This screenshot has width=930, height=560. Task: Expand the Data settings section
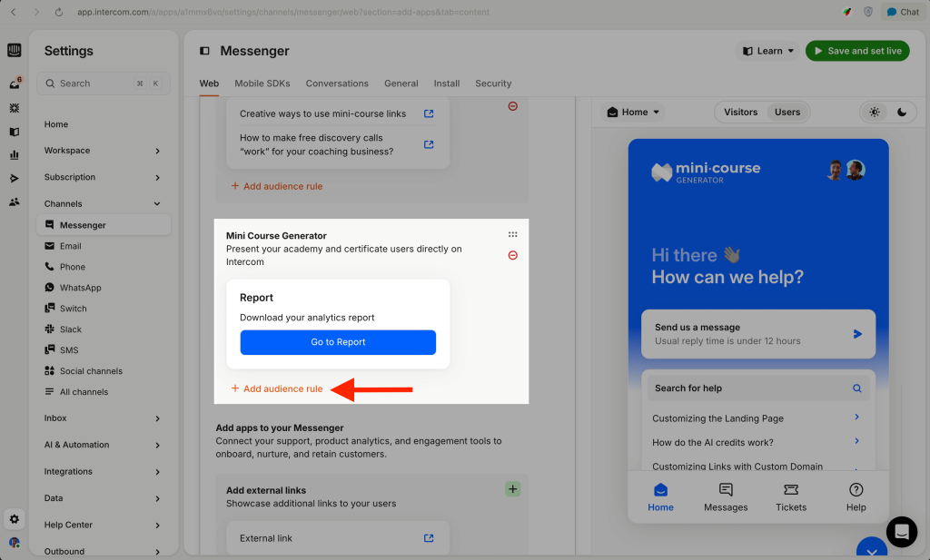pos(102,498)
